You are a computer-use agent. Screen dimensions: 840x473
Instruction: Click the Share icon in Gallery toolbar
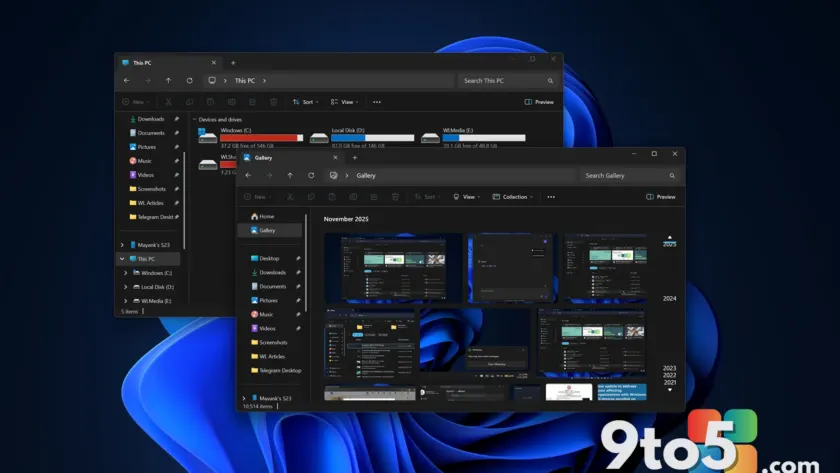pyautogui.click(x=374, y=197)
